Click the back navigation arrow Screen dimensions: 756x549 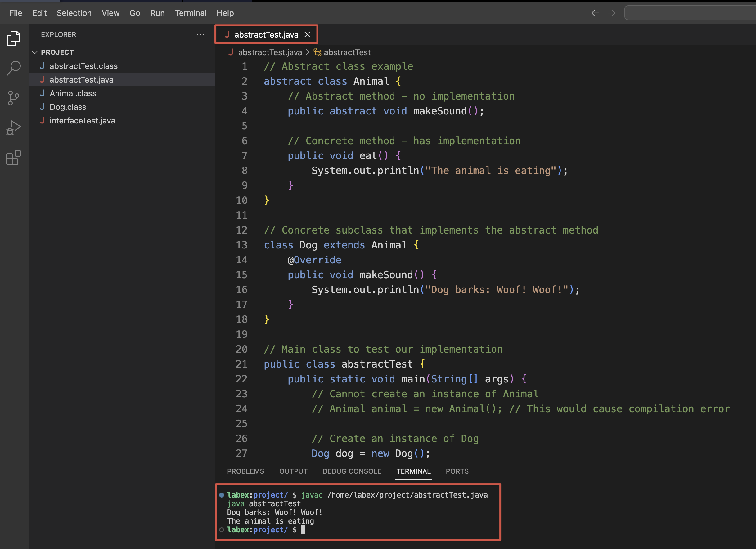tap(595, 13)
